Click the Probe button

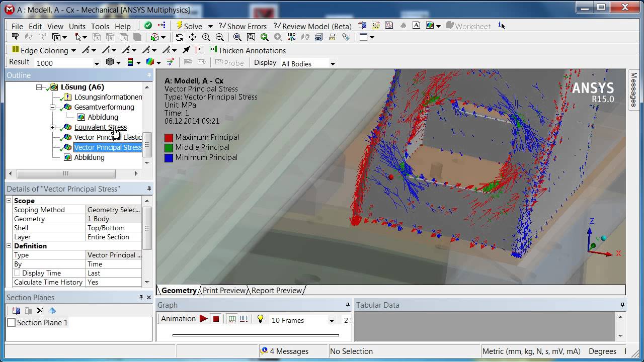[229, 63]
